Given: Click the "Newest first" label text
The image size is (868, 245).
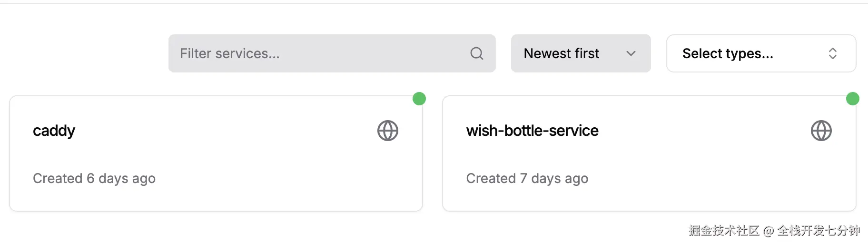Looking at the screenshot, I should pyautogui.click(x=562, y=53).
